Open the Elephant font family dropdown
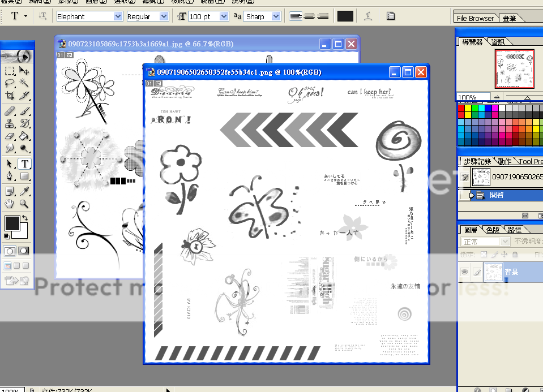Screen dimensions: 543x392 click(x=118, y=16)
